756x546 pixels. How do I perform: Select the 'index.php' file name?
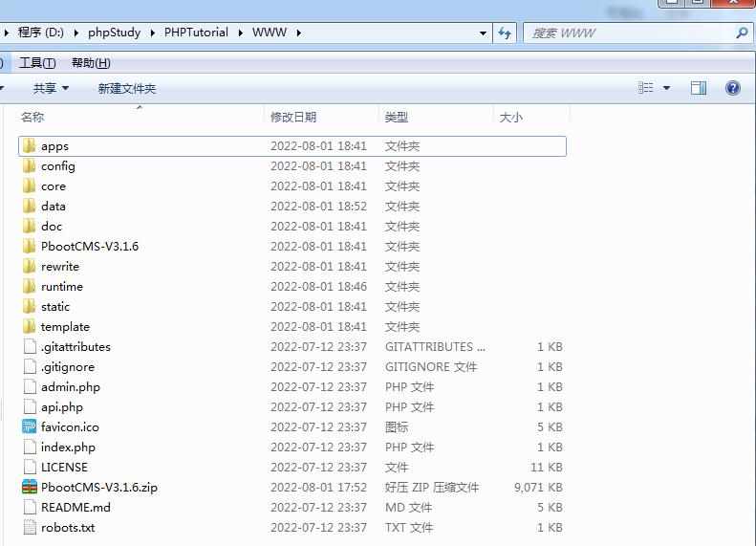(68, 448)
